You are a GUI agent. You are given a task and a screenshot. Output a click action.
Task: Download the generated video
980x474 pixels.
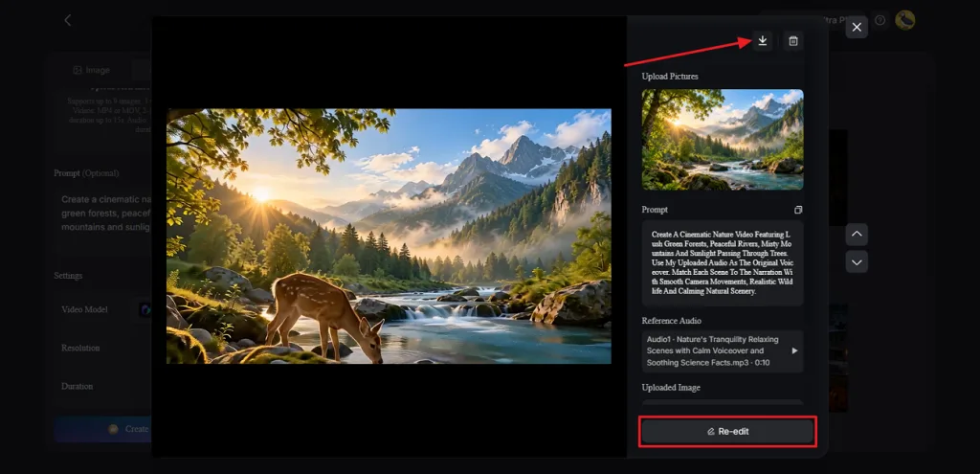[762, 40]
